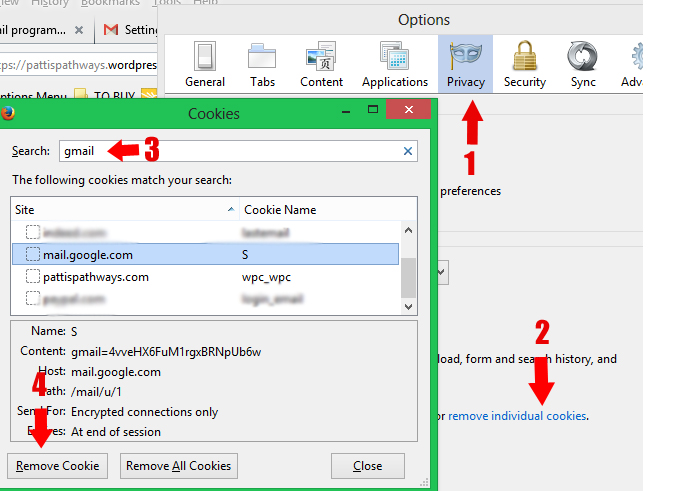
Task: Sort by Cookie Name column header
Action: point(320,210)
